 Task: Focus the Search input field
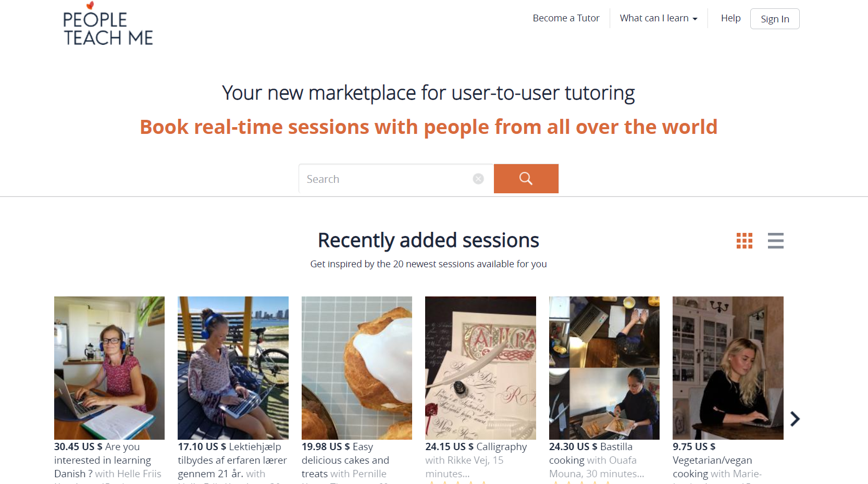(386, 179)
